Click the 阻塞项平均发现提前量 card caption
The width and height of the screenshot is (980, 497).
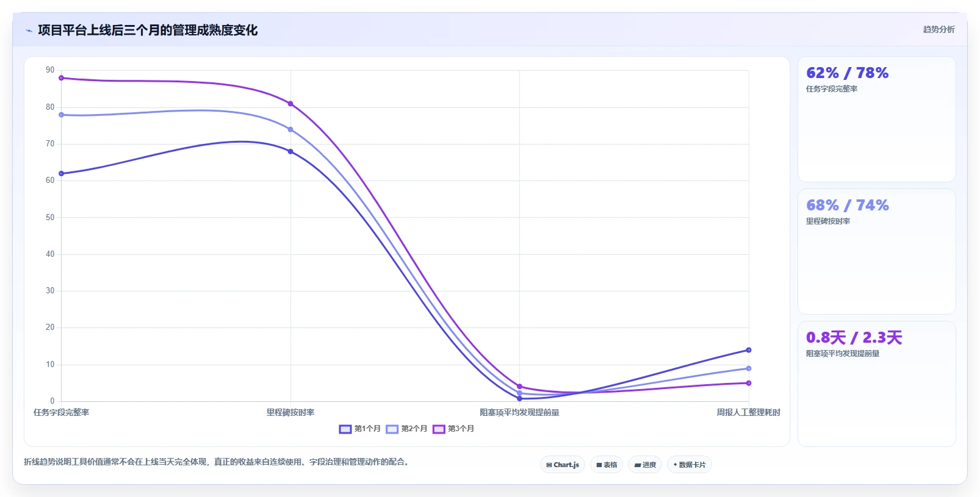[x=843, y=354]
